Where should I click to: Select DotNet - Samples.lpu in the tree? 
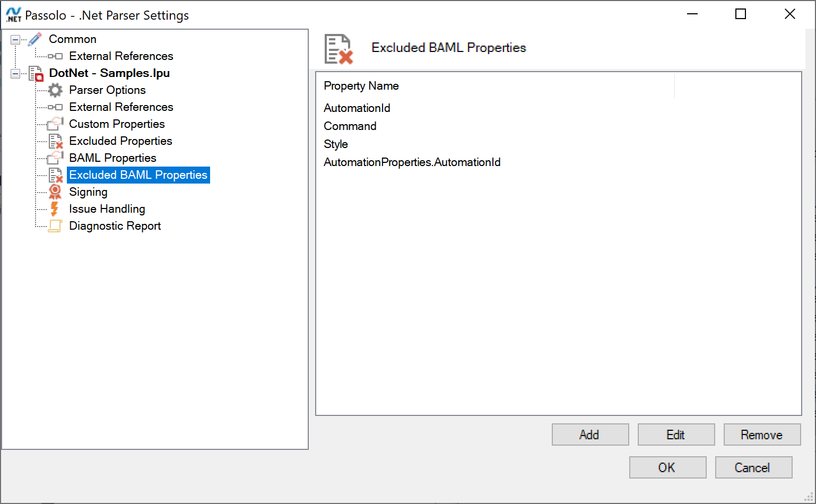click(109, 73)
